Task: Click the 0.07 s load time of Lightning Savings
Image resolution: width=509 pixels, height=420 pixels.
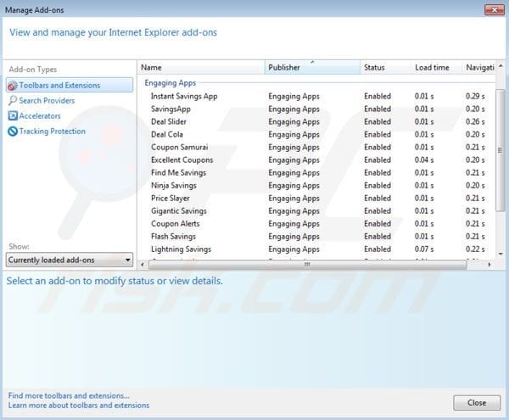Action: pyautogui.click(x=424, y=249)
